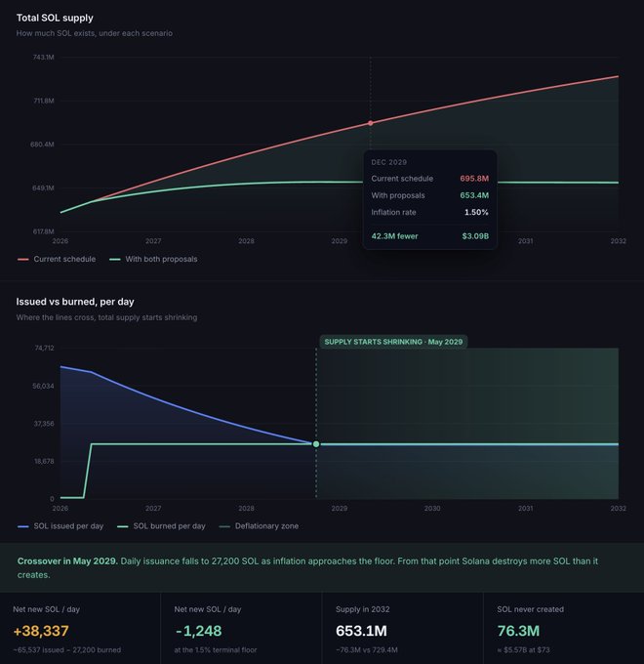Click the 1.50% inflation rate value
Screen dimensions: 644x664
(x=476, y=213)
